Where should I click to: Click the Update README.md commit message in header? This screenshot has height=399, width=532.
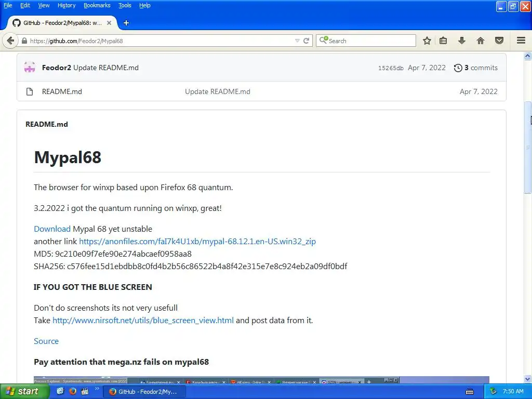click(106, 68)
